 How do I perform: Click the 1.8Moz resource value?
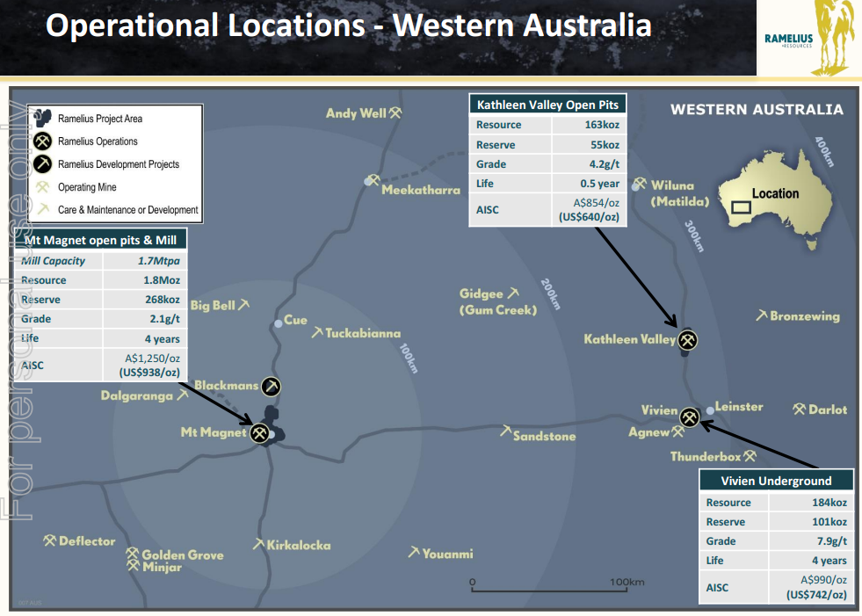point(162,280)
